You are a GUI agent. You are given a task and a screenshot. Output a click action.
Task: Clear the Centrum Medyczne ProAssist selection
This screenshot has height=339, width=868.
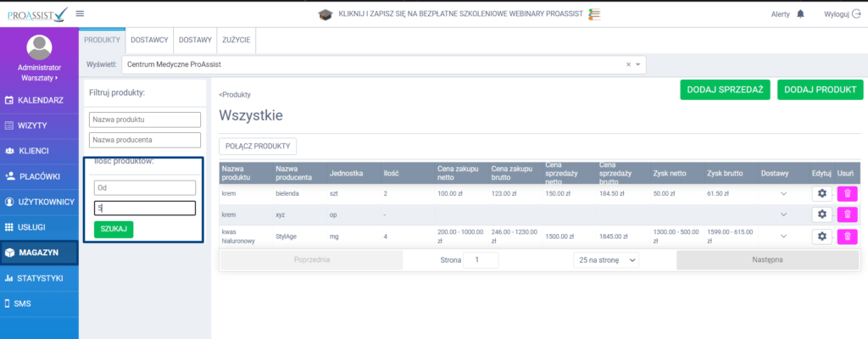[x=628, y=64]
